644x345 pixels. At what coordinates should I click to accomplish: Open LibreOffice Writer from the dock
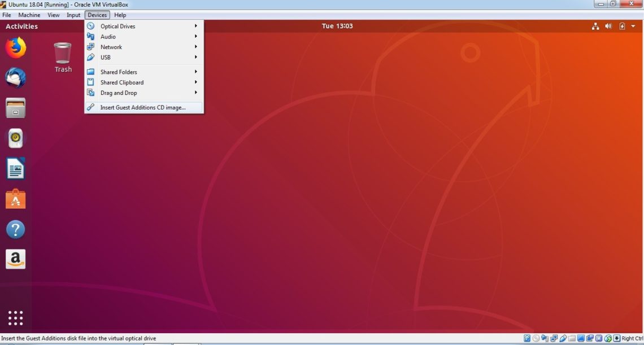(16, 169)
